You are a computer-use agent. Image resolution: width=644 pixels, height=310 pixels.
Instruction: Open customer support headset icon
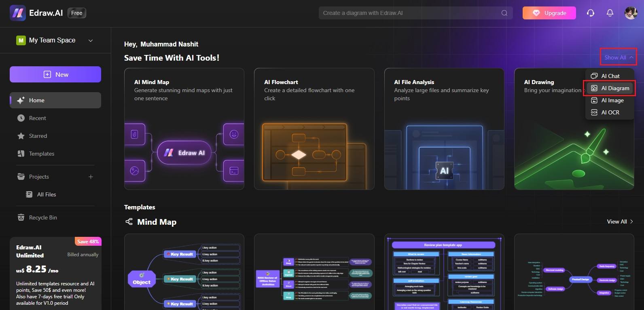(x=590, y=13)
